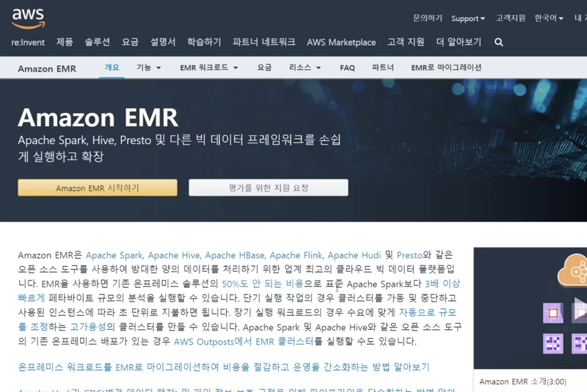Click 자동으로 규모를 조정 link
This screenshot has height=392, width=587.
(x=428, y=313)
